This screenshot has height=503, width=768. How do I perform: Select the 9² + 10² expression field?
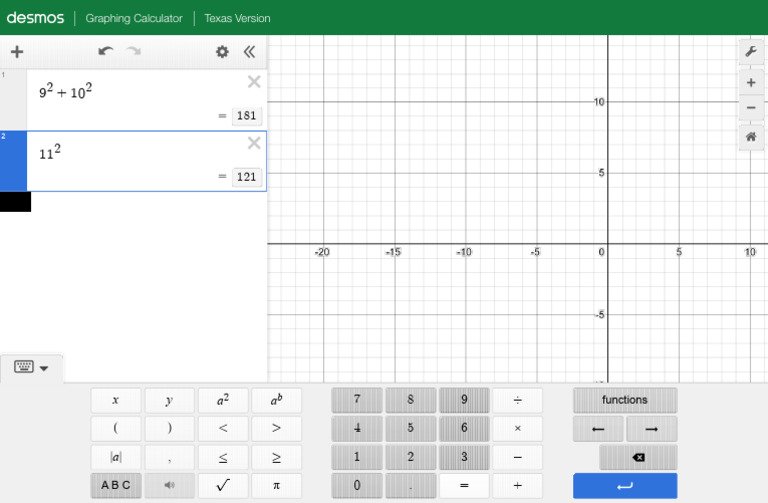(x=146, y=100)
